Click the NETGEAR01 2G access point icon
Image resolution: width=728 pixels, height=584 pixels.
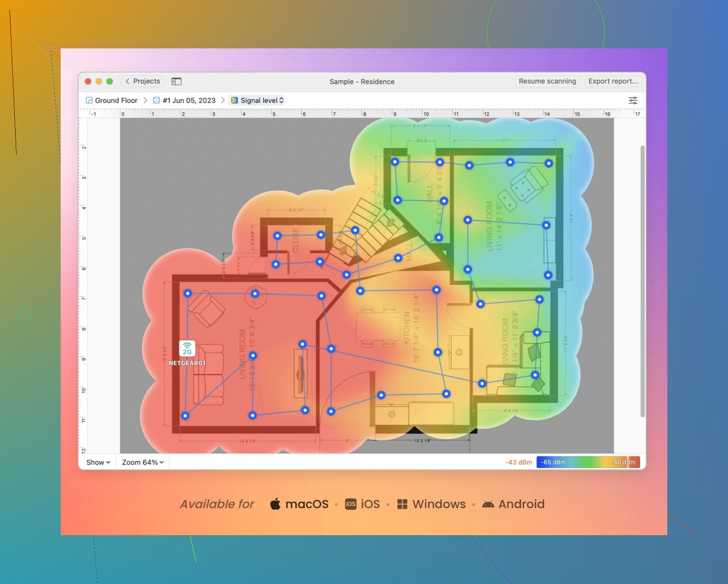click(187, 349)
